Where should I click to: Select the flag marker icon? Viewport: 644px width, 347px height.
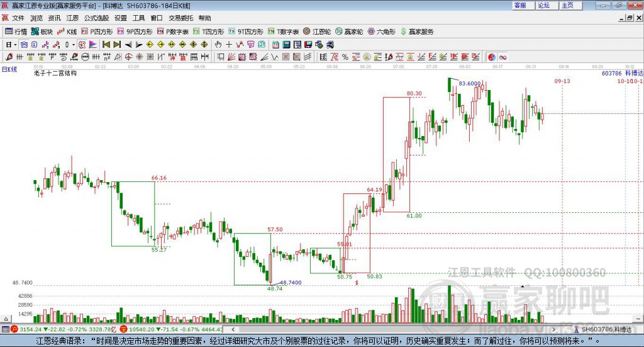pos(93,45)
